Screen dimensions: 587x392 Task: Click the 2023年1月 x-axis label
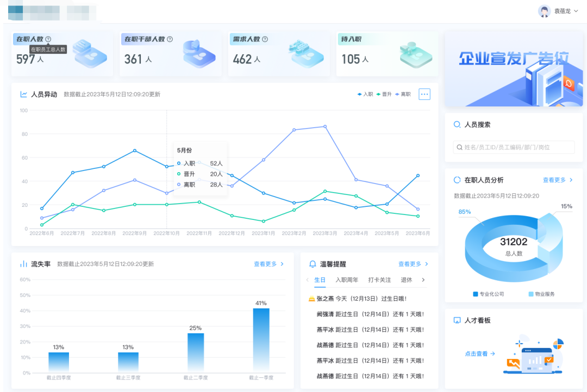coord(263,233)
